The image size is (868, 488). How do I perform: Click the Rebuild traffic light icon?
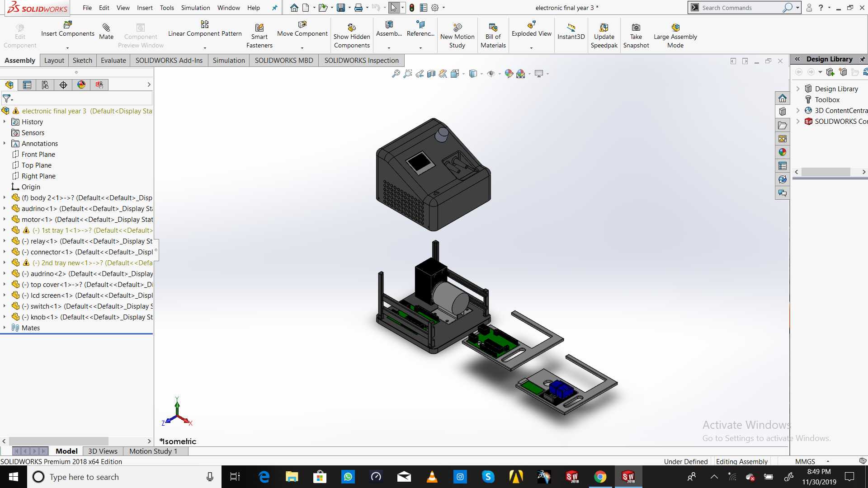tap(412, 8)
